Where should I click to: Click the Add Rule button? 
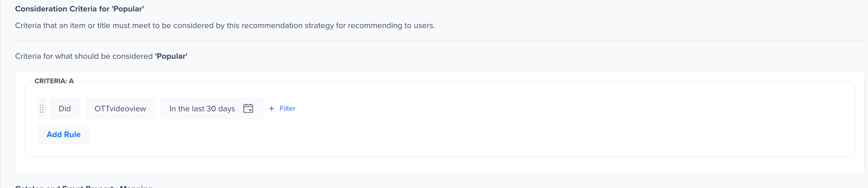point(64,134)
